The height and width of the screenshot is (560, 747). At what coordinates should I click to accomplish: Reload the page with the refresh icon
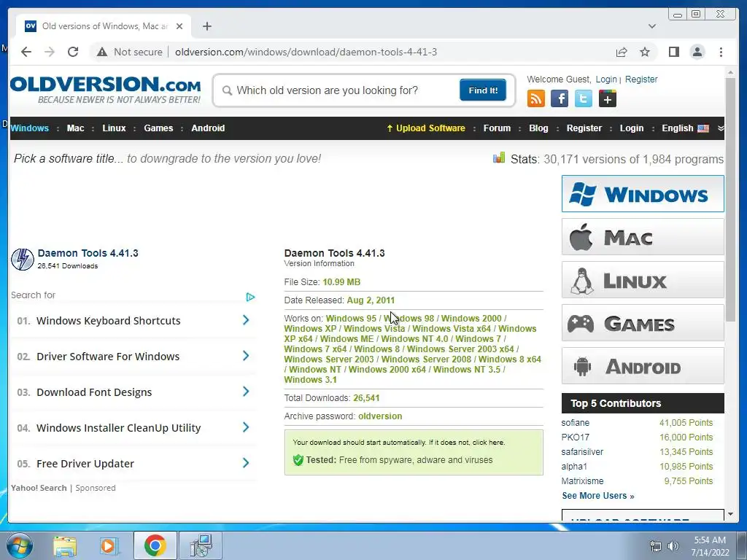73,52
